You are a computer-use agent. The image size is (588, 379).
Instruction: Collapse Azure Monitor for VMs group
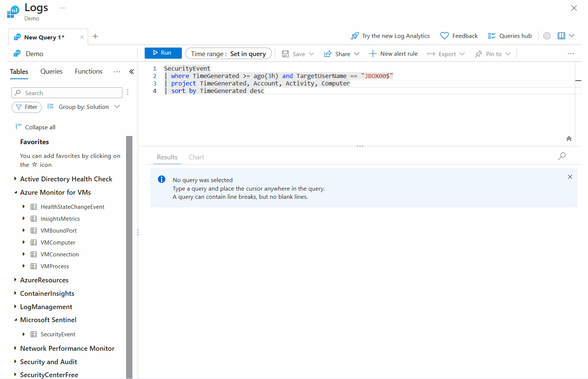pos(16,192)
